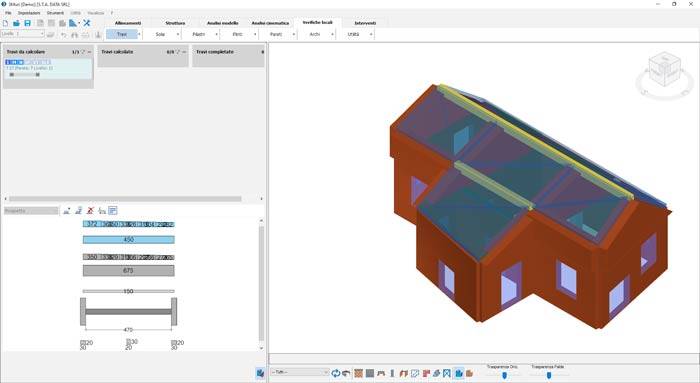This screenshot has height=383, width=700.
Task: Click the blue report icon in top toolbar
Action: [73, 23]
